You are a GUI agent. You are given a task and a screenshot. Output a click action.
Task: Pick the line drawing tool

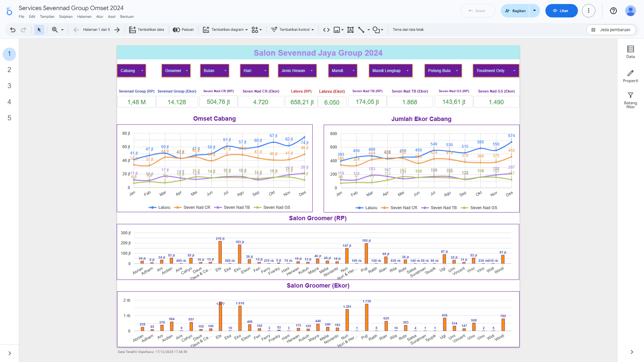tap(361, 30)
